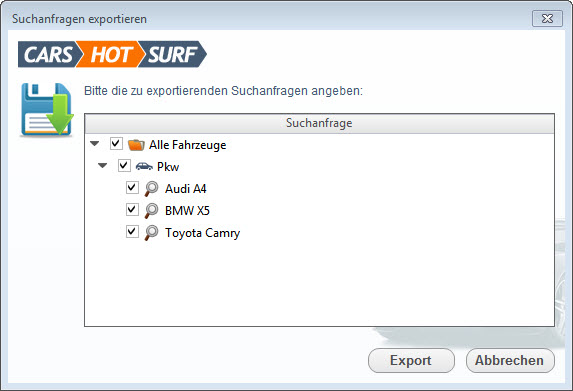The width and height of the screenshot is (573, 391).
Task: Click the orange folder icon beside Alle Fahrzeuge
Action: 136,145
